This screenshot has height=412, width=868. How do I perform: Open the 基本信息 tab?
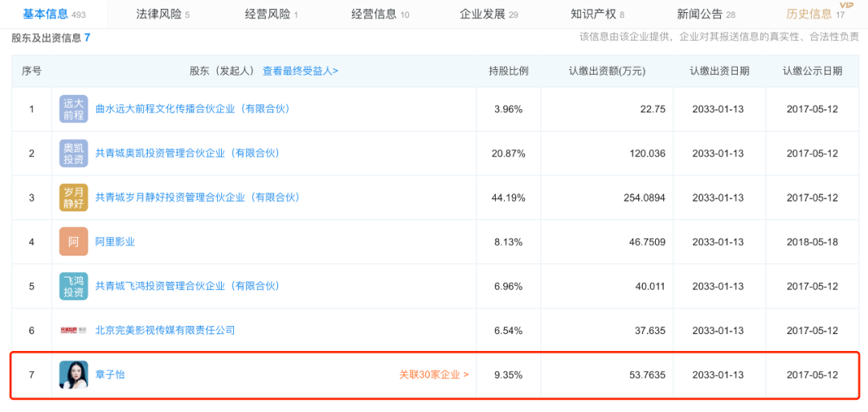54,14
